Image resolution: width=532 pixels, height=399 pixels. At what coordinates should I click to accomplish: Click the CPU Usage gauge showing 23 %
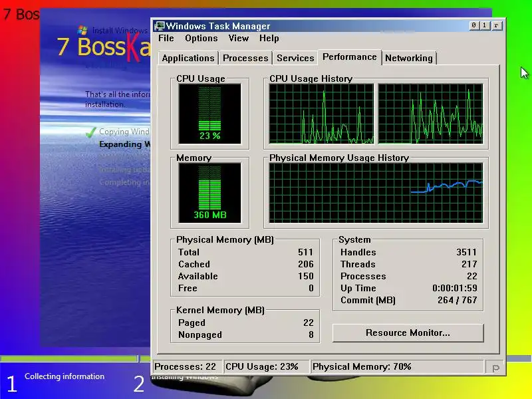(209, 114)
